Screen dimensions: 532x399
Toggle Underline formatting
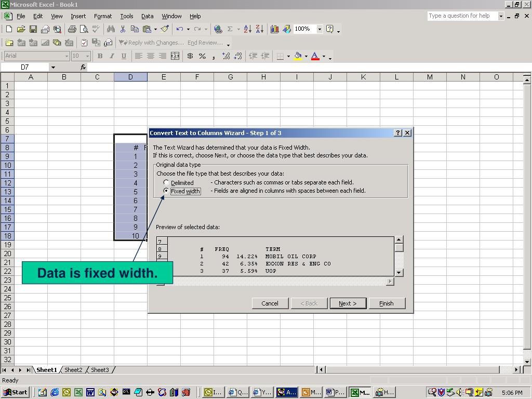point(124,56)
